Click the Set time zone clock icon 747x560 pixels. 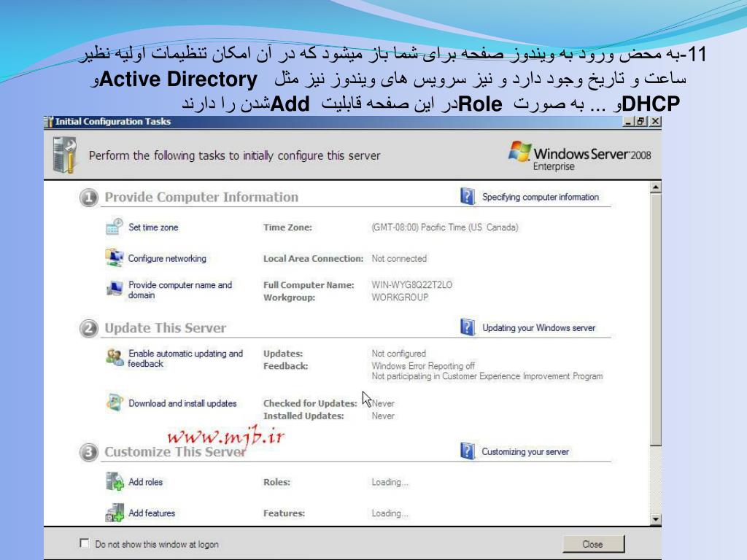pos(115,227)
